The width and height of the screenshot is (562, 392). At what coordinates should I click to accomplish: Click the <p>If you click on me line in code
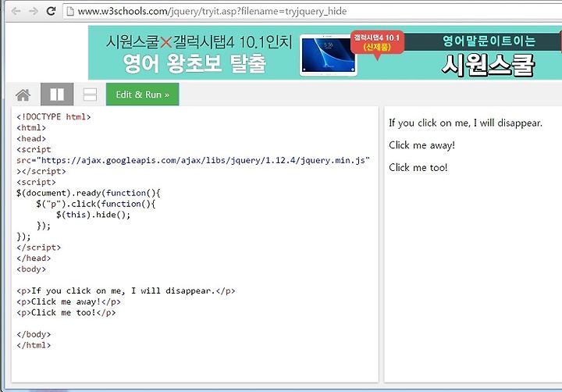[126, 290]
